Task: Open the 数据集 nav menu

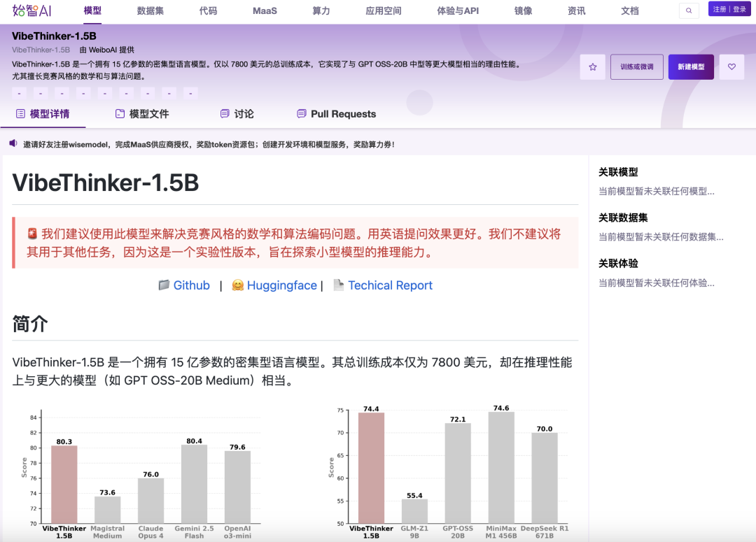Action: (x=150, y=10)
